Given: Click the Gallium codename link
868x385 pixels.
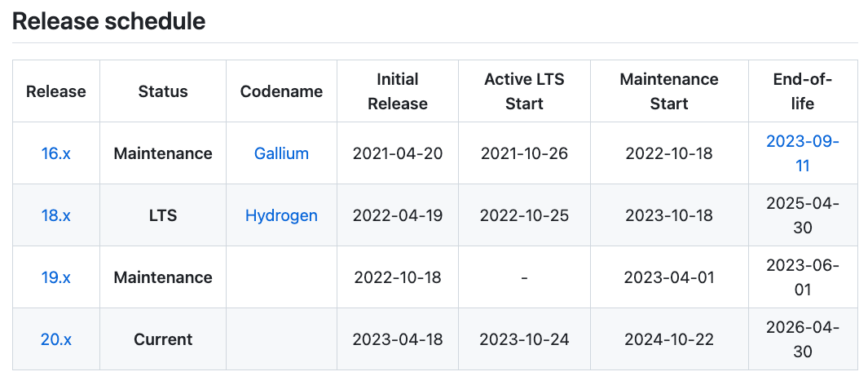Looking at the screenshot, I should 281,153.
